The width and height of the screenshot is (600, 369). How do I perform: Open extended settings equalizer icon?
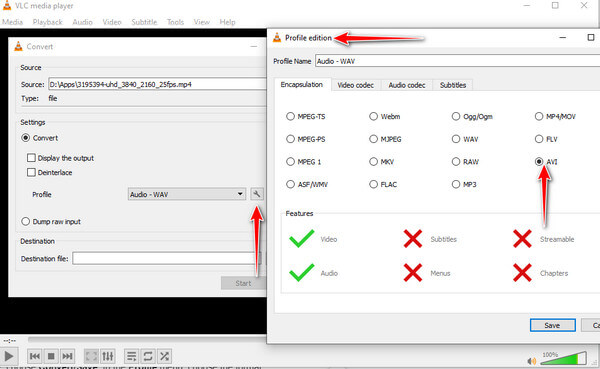coord(108,356)
